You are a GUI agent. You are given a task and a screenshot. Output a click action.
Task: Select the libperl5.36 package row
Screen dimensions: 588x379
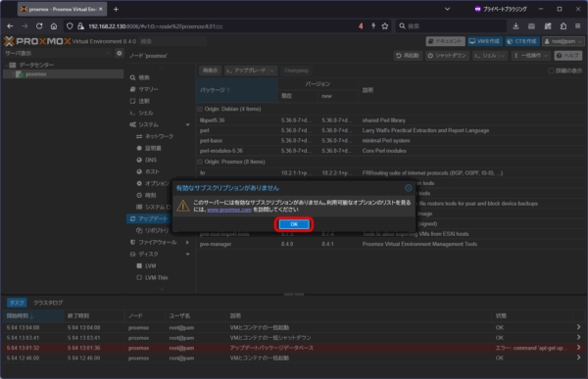(x=391, y=120)
